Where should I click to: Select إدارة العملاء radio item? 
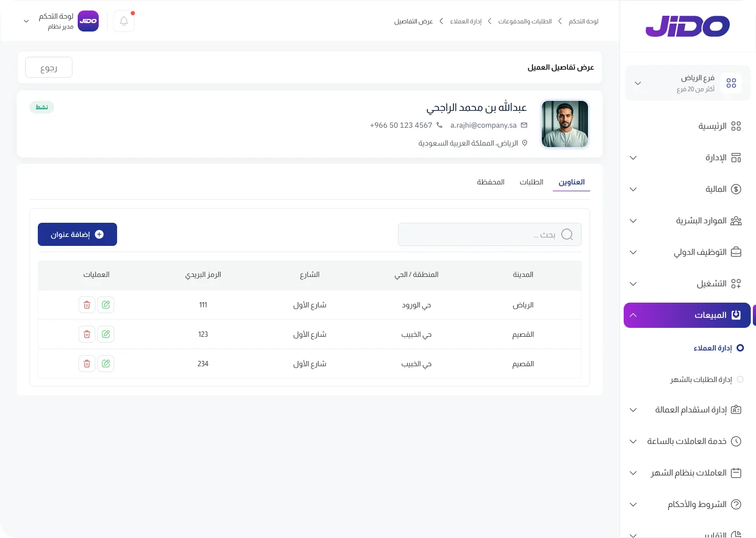[x=740, y=348]
